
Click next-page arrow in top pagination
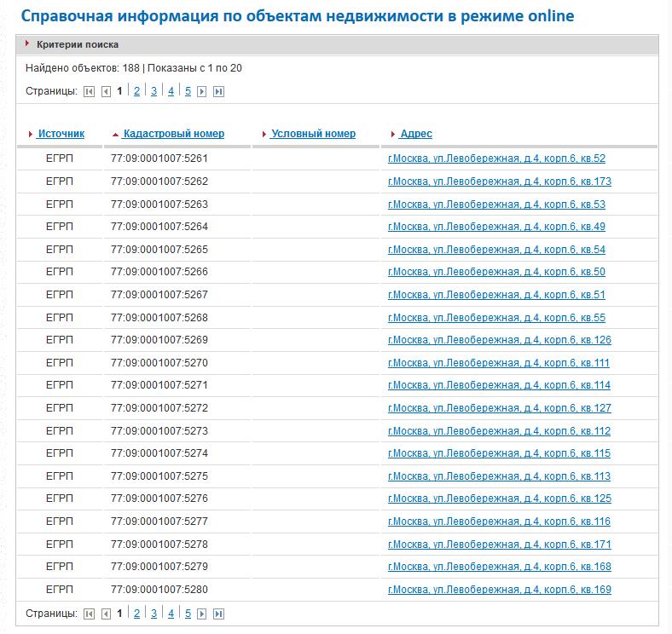(x=202, y=92)
